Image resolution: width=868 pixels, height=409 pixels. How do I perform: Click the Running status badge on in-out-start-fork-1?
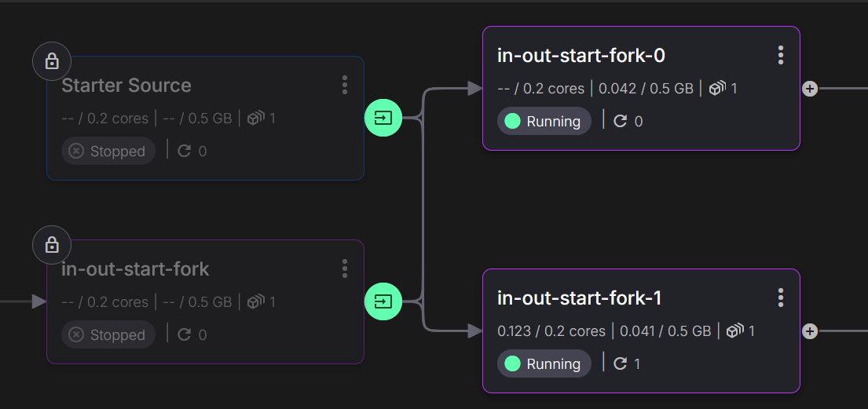[544, 363]
